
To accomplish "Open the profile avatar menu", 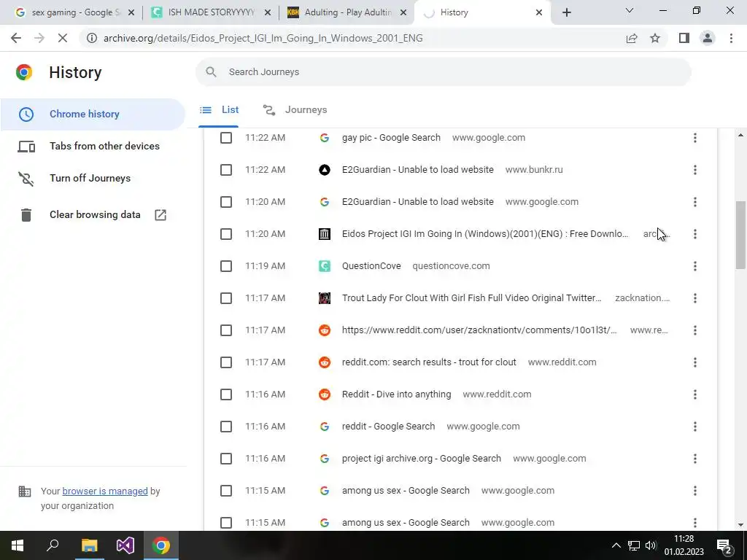I will (x=708, y=38).
